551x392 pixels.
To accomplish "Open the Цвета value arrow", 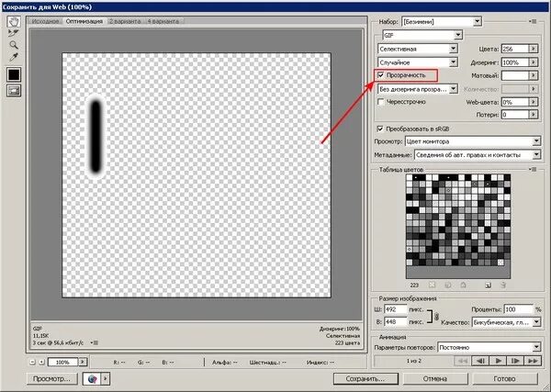I will [534, 49].
